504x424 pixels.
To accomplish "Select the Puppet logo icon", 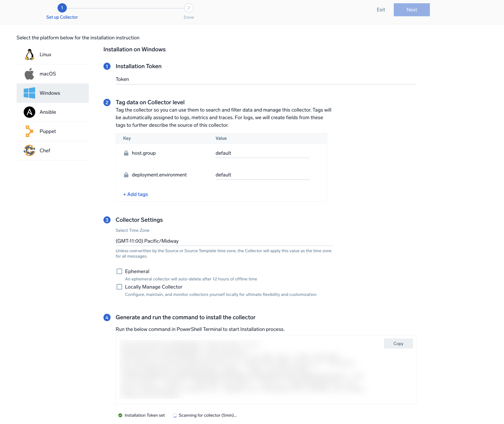I will click(x=29, y=131).
